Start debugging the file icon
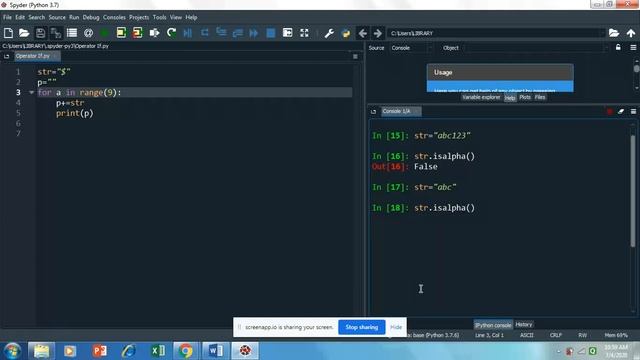This screenshot has height=360, width=640. click(188, 33)
